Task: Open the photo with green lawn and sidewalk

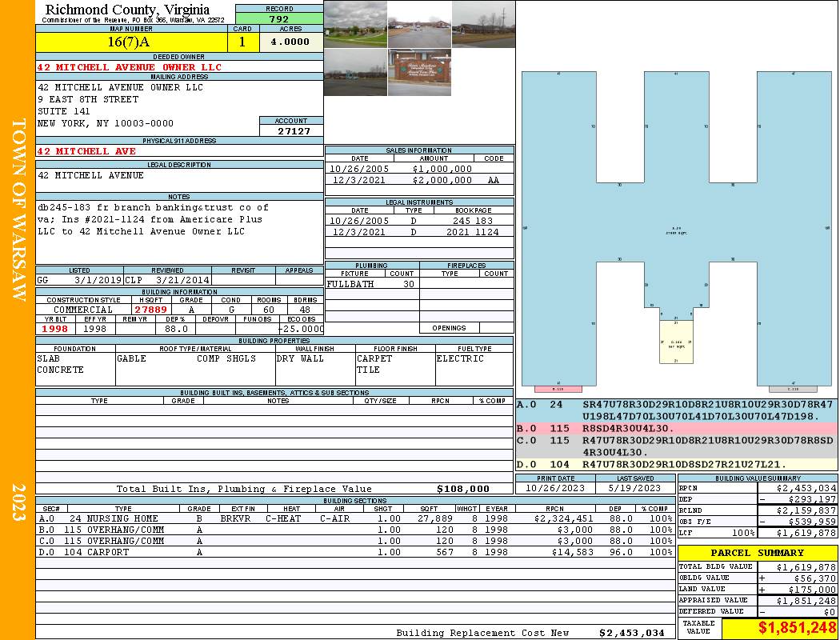Action: tap(355, 24)
